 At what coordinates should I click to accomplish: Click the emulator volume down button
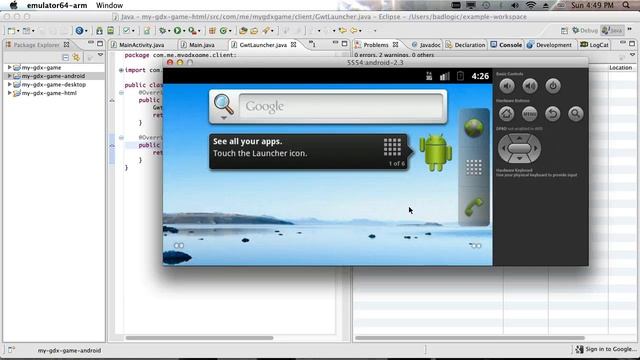[507, 86]
